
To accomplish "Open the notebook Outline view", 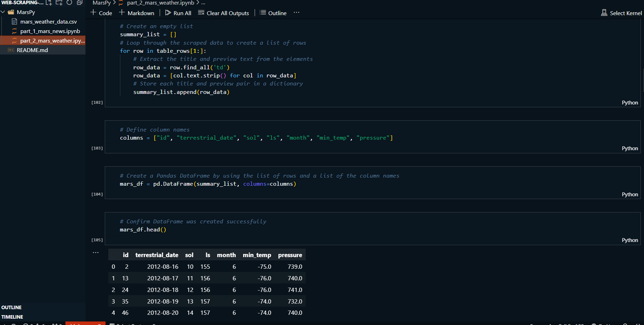I will click(273, 13).
